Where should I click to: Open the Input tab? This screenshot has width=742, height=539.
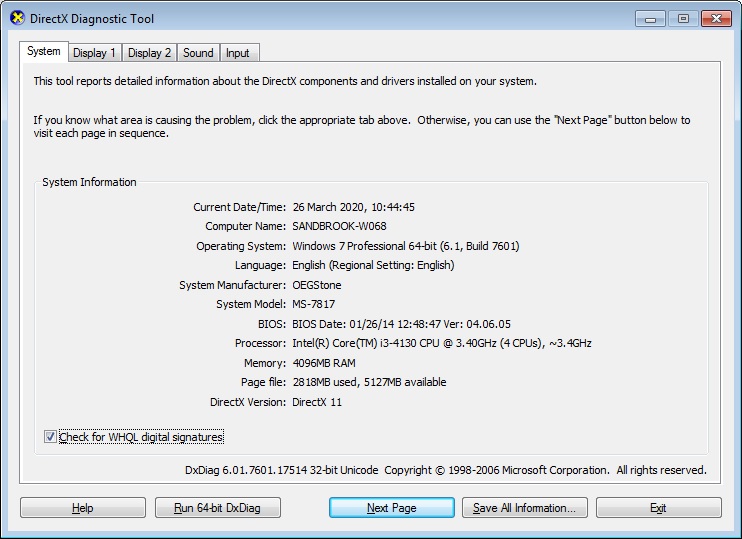coord(238,53)
